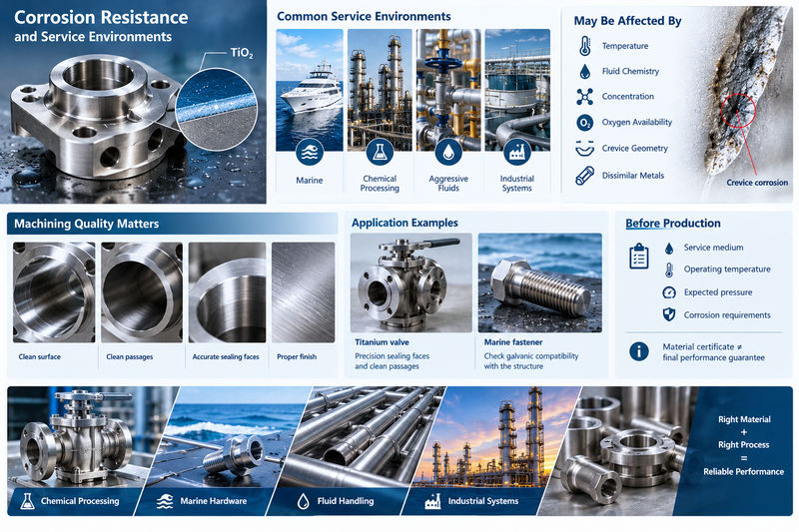799x532 pixels.
Task: Click the Operating temperature thermometer icon
Action: (x=669, y=269)
